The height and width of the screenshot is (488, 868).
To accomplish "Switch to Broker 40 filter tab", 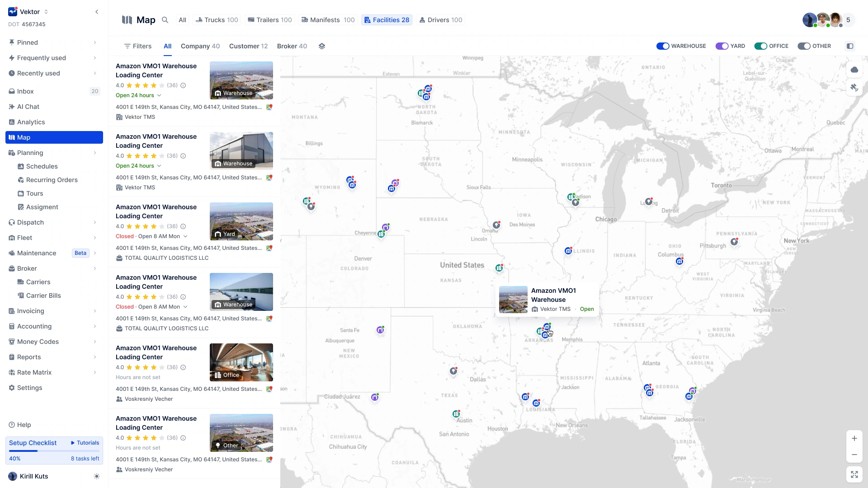I will 292,46.
